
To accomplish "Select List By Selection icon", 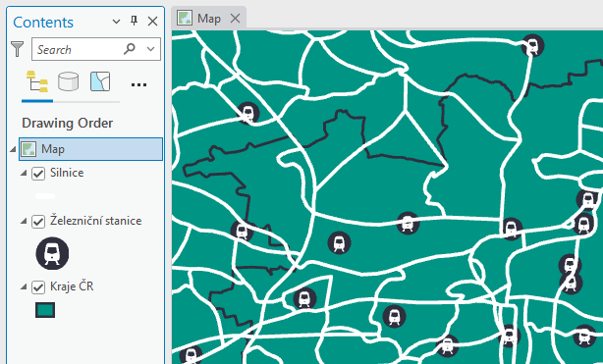I will pos(100,81).
